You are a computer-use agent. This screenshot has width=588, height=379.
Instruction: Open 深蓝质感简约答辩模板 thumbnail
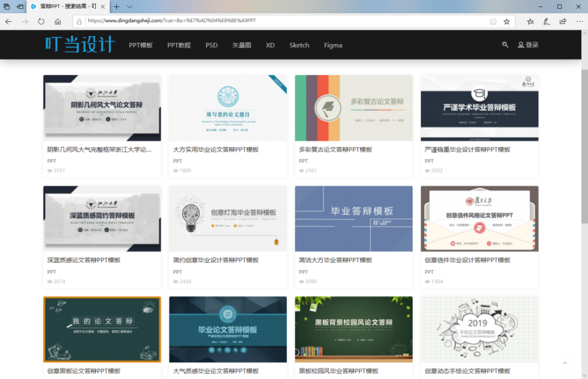pyautogui.click(x=102, y=219)
